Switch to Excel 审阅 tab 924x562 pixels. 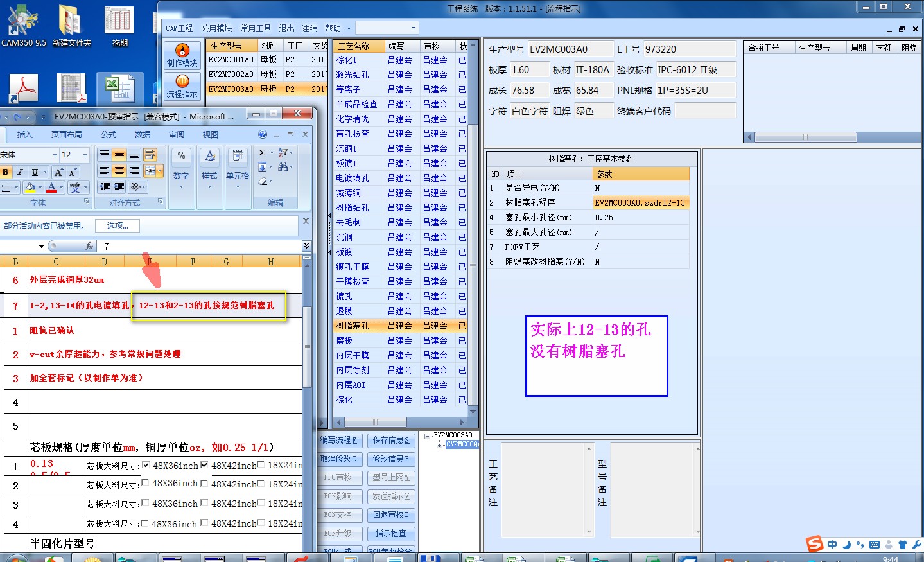click(177, 135)
